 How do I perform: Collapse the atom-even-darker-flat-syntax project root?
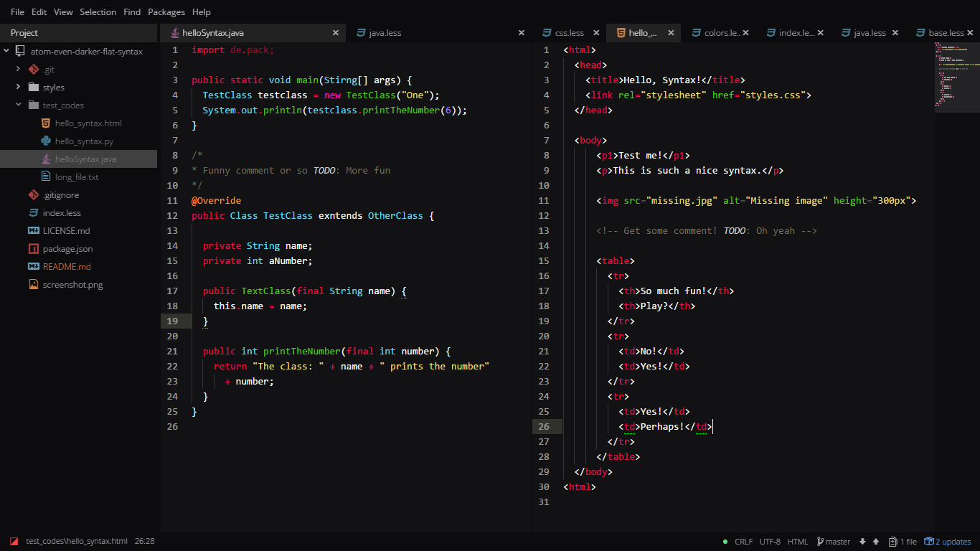click(x=6, y=52)
